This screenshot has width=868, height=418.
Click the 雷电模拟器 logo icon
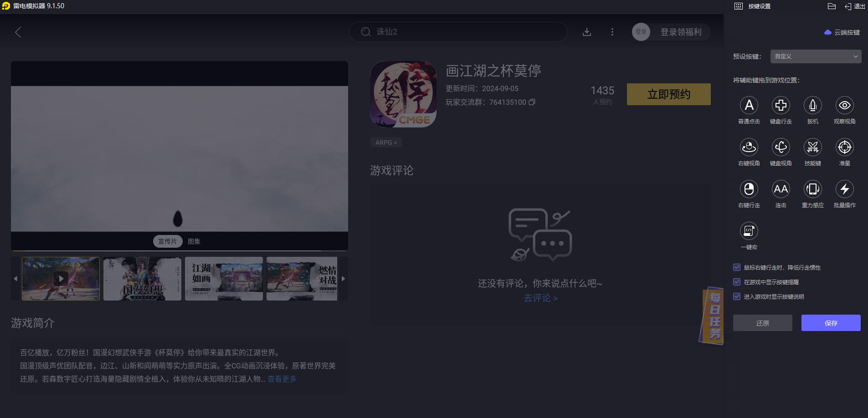6,6
